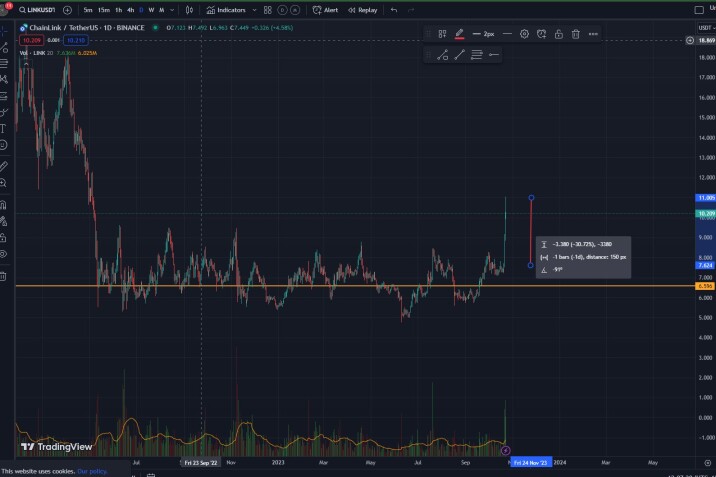Select the Measure ruler tool
The width and height of the screenshot is (716, 477).
(x=4, y=167)
